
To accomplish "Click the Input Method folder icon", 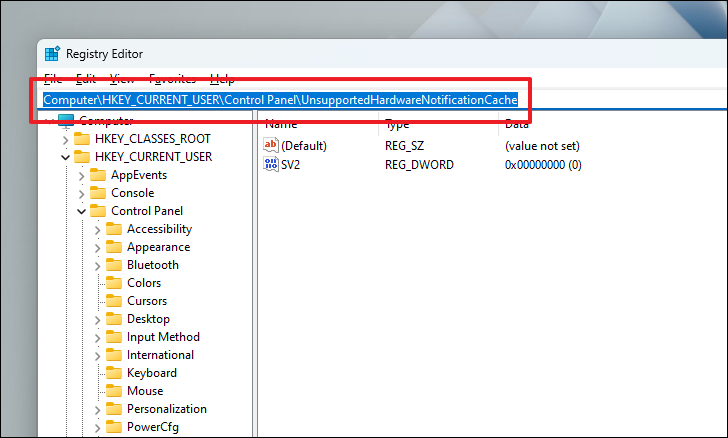I will click(x=114, y=337).
